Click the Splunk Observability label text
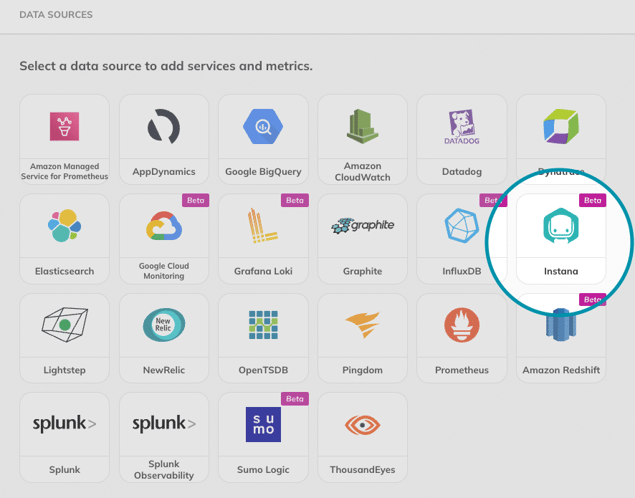Image resolution: width=635 pixels, height=498 pixels. [x=164, y=470]
